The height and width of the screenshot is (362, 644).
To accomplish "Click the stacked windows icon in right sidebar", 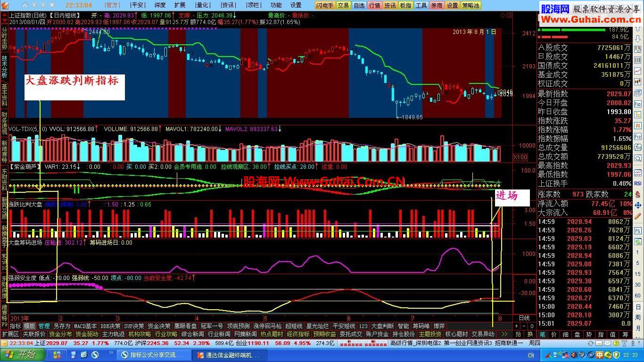I will click(x=638, y=93).
